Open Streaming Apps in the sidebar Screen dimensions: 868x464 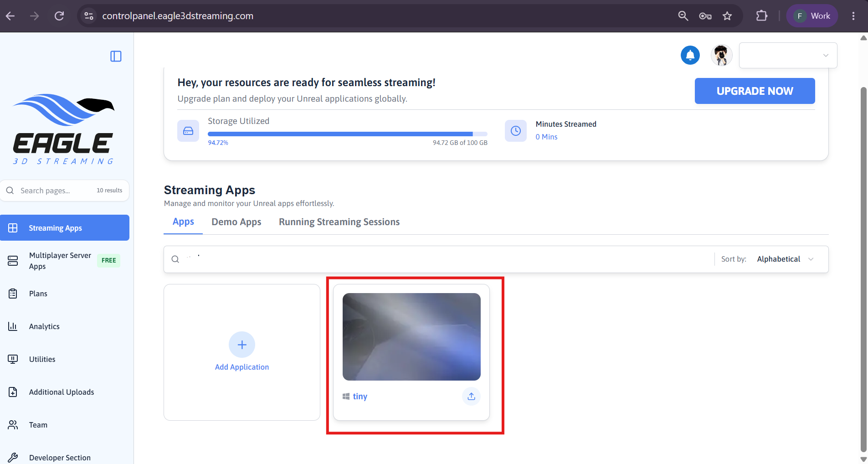tap(65, 228)
